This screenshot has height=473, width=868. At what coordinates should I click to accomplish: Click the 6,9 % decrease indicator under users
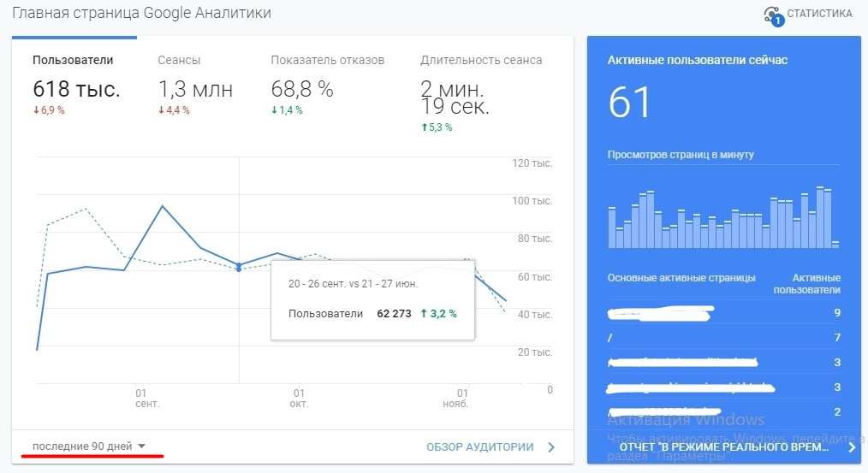[49, 110]
